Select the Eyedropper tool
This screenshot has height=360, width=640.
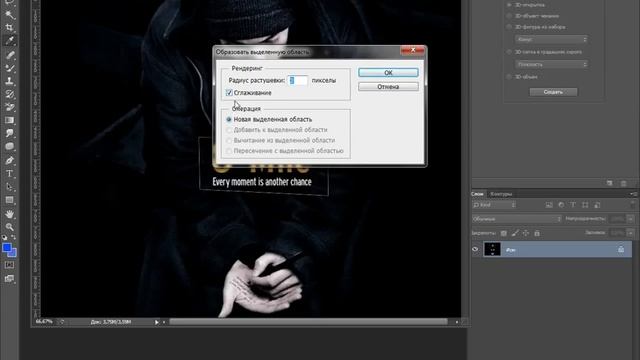coord(9,40)
